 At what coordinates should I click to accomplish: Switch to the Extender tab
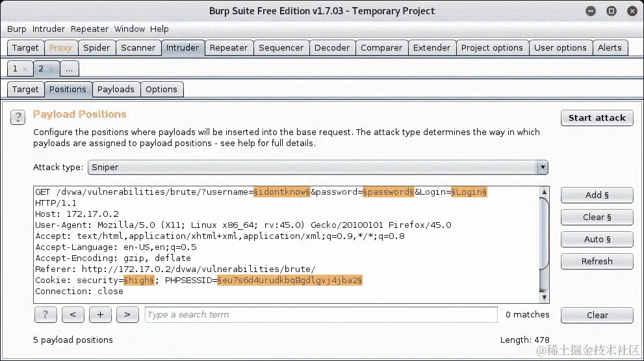tap(431, 47)
